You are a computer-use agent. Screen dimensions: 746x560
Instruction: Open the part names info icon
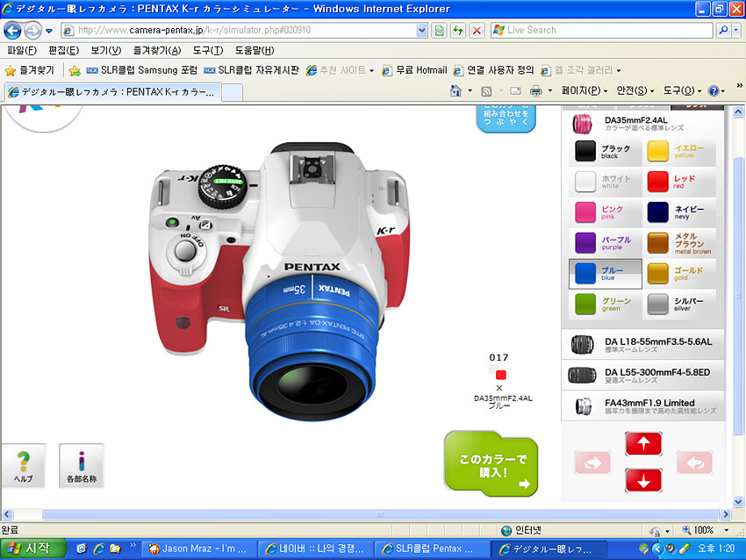click(x=82, y=465)
